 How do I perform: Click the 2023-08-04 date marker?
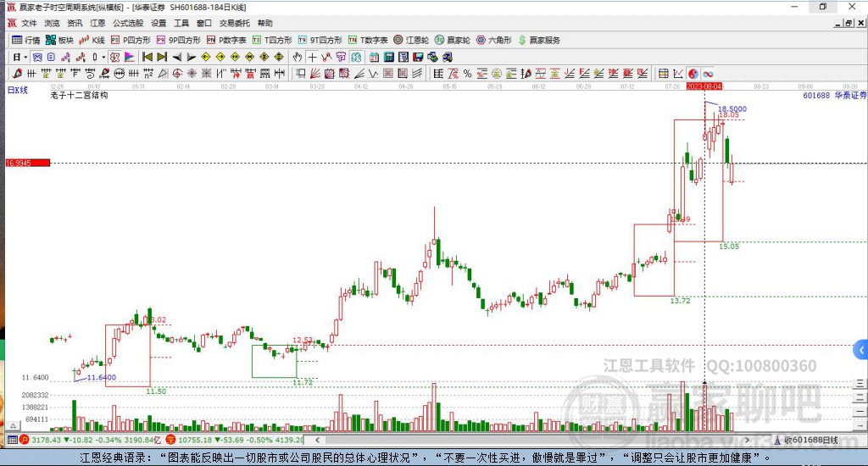[704, 87]
